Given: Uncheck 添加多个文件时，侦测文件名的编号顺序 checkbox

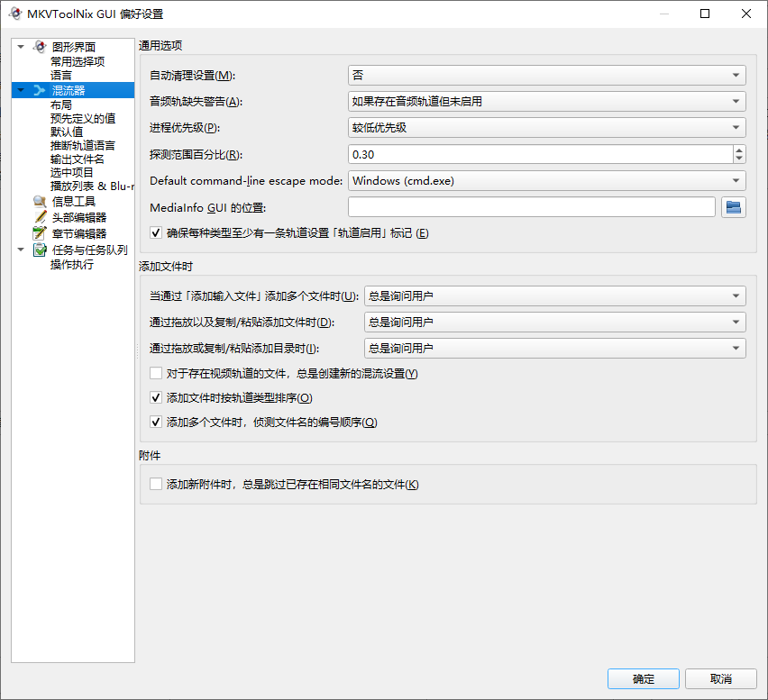Looking at the screenshot, I should click(x=156, y=422).
